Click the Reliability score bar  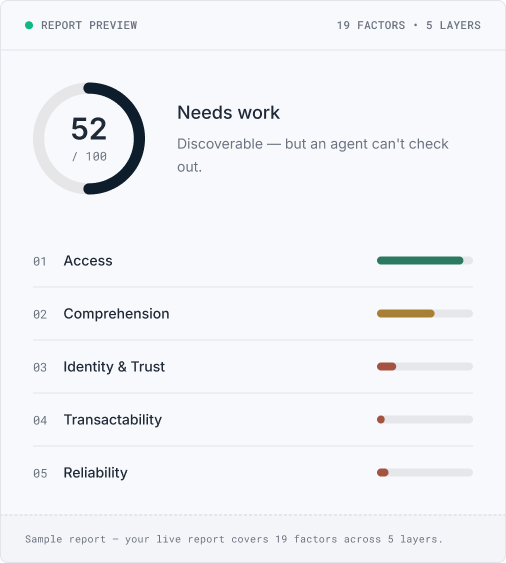(x=425, y=473)
